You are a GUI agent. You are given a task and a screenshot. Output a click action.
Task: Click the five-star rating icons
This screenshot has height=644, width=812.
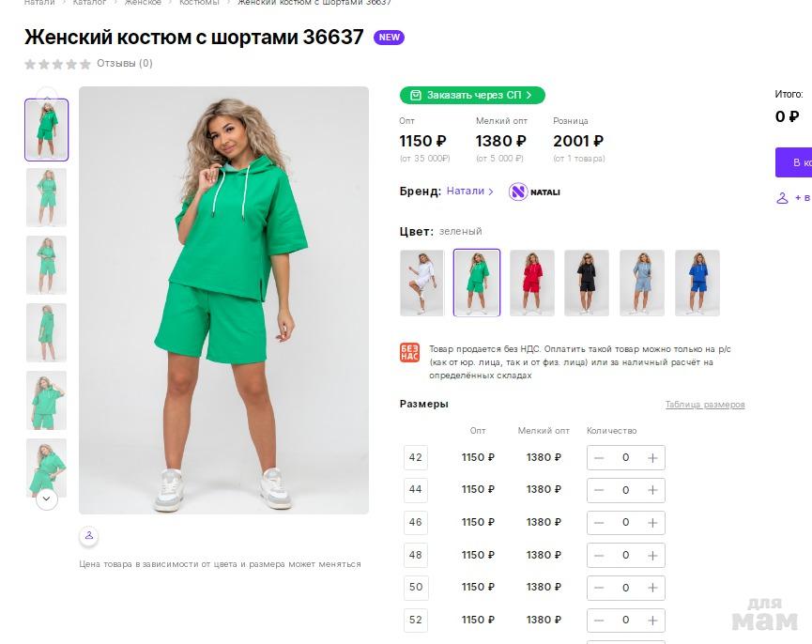tap(57, 64)
